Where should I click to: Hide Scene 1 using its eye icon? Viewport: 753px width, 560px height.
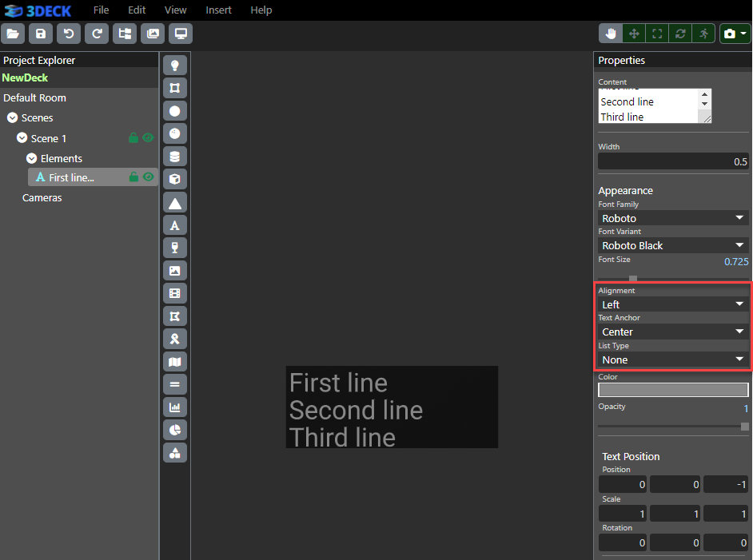[x=148, y=138]
